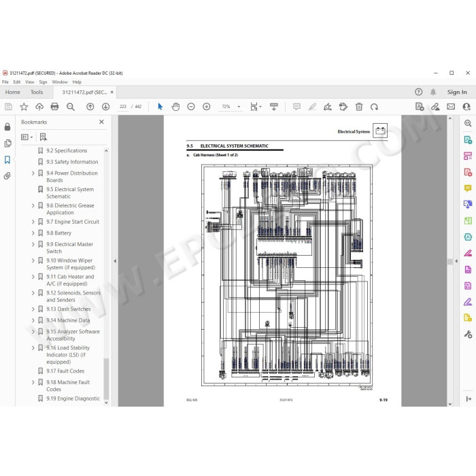Click the security lock icon
The width and height of the screenshot is (476, 476).
[7, 126]
